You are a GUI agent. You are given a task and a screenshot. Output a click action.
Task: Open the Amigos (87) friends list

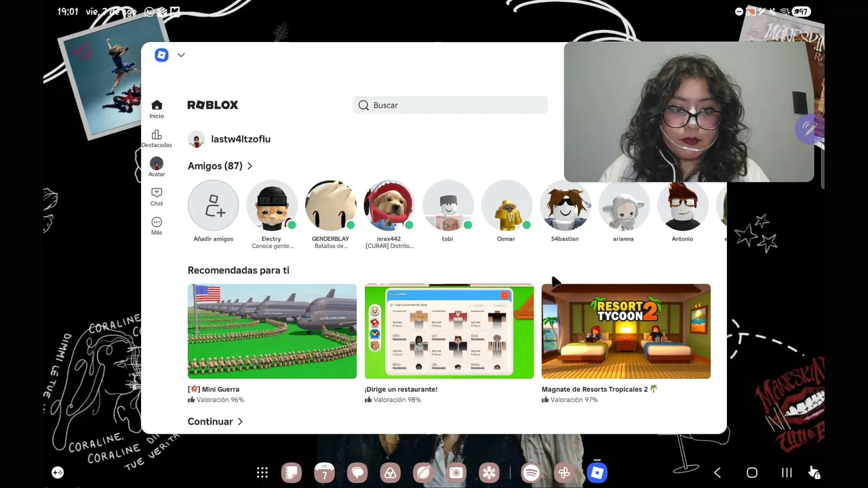(215, 166)
